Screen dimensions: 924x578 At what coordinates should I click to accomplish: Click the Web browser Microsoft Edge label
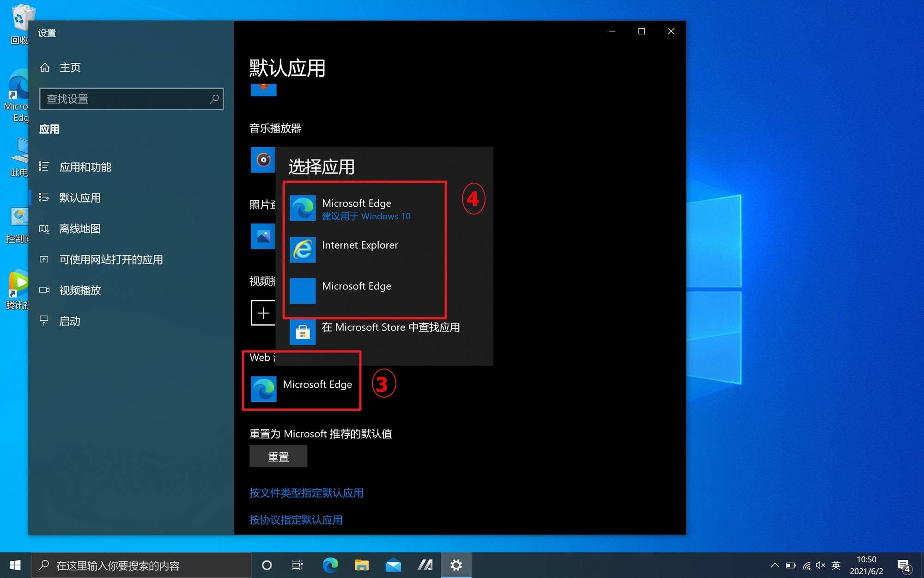317,385
